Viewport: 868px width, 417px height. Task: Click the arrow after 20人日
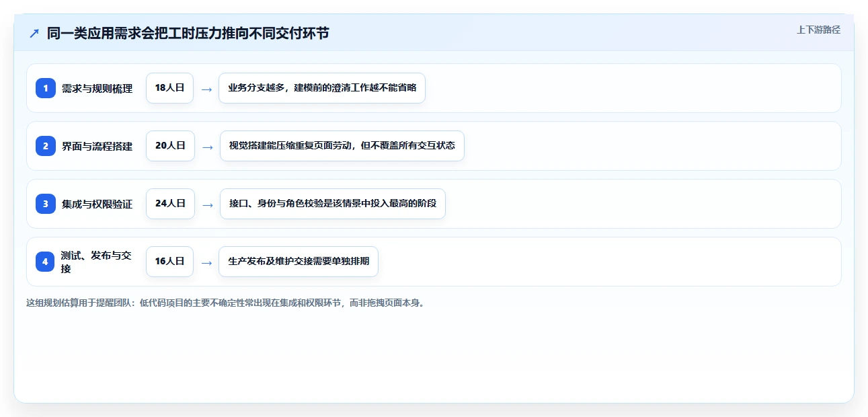click(x=207, y=147)
